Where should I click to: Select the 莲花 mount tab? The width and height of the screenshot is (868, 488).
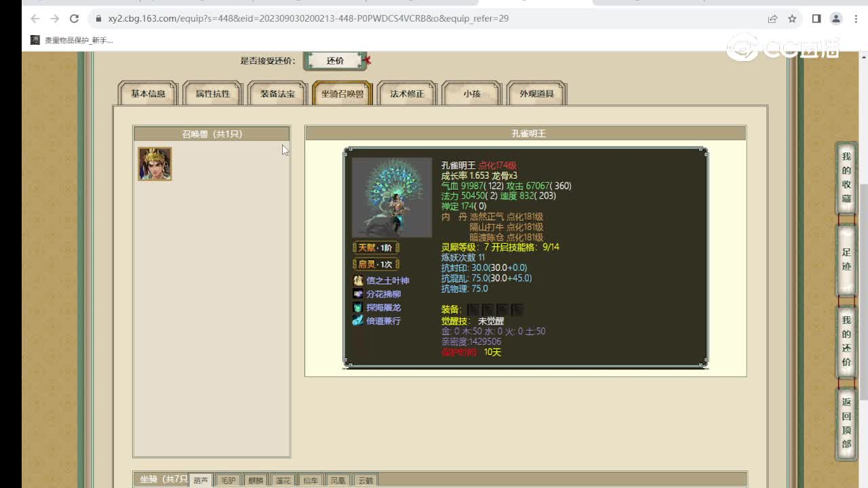click(283, 481)
